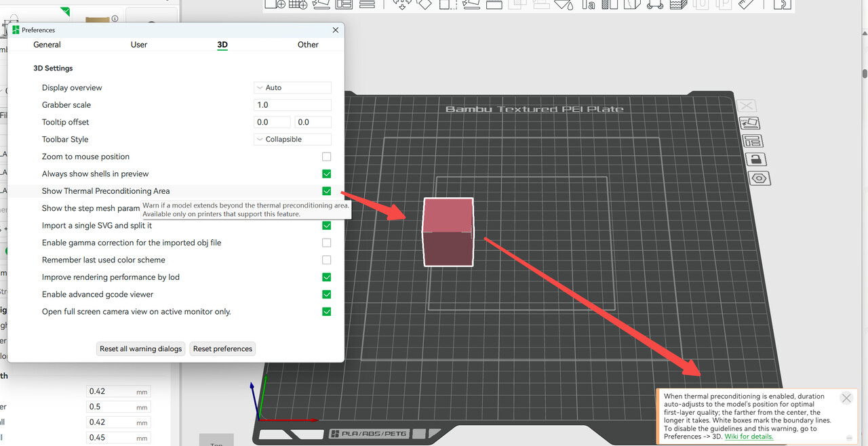
Task: Click the Grabber scale input field
Action: pos(292,105)
